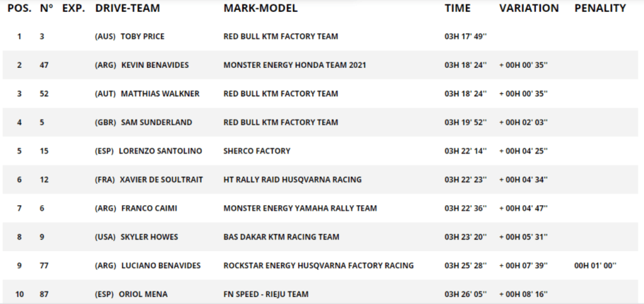Click Toby Price's time 03H 17' 49''
644x304 pixels.
(466, 37)
